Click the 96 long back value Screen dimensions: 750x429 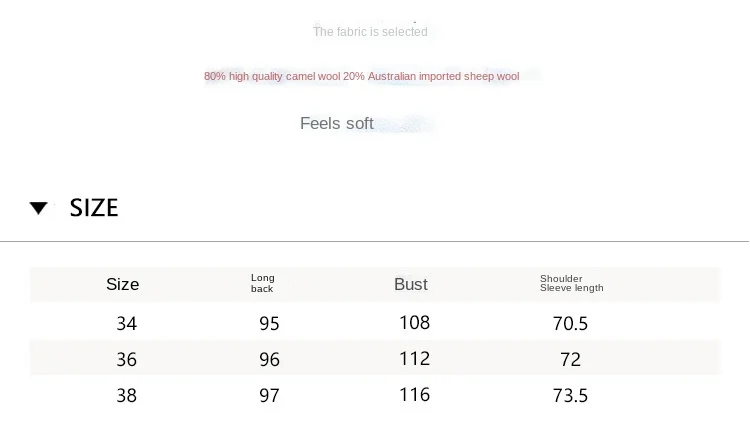[269, 360]
